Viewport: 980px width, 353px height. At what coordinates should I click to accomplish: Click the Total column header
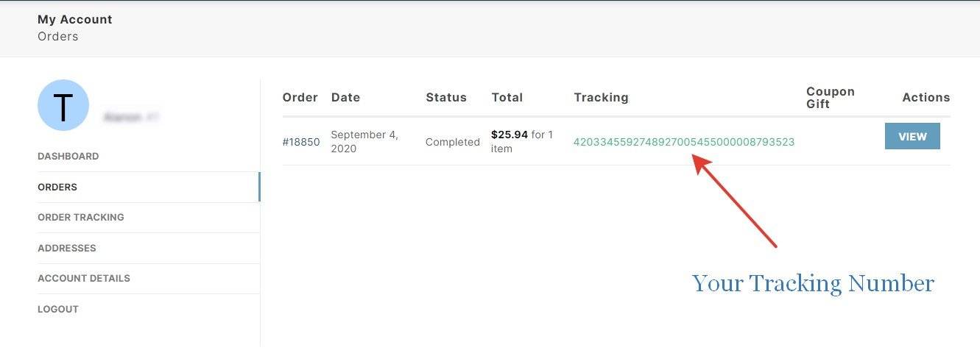tap(507, 97)
